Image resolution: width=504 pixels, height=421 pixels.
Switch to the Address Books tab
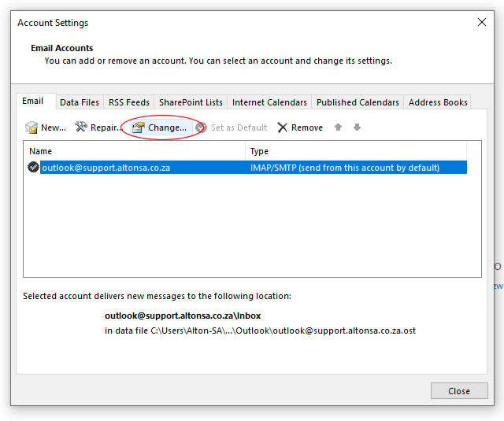tap(438, 102)
